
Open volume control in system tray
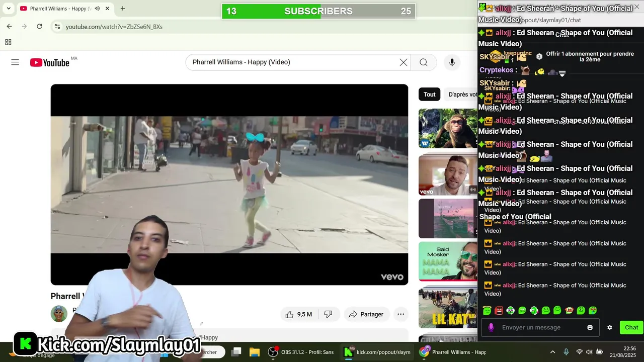pyautogui.click(x=589, y=352)
